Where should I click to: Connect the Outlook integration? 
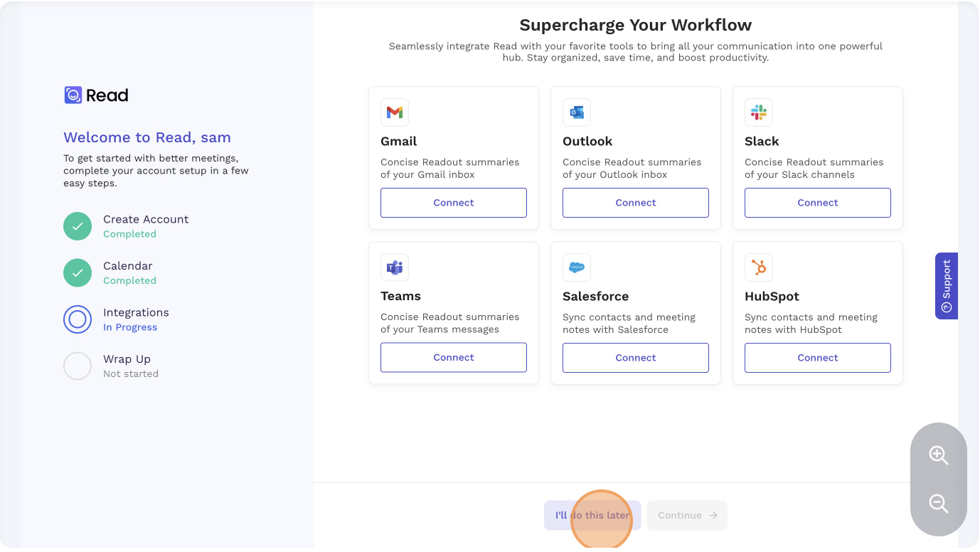(x=636, y=203)
